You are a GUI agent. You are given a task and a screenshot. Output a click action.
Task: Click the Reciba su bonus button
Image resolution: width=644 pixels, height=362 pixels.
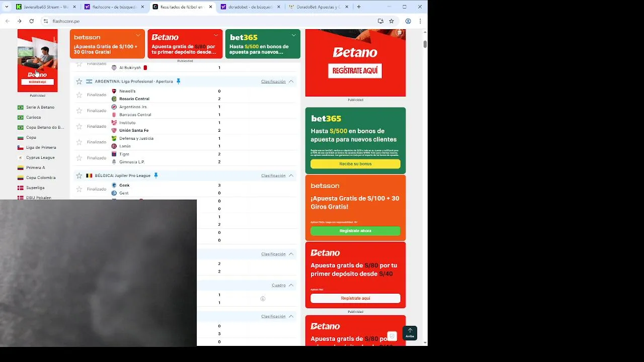[355, 164]
